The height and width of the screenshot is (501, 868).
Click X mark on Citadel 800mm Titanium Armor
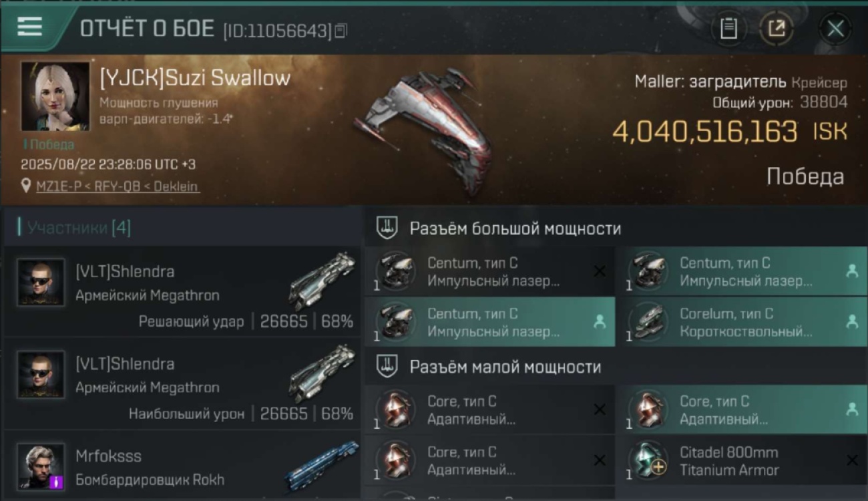pyautogui.click(x=852, y=460)
